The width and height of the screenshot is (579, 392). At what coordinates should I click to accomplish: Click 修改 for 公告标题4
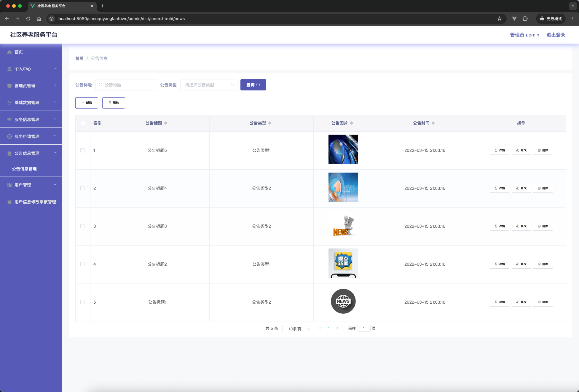521,188
